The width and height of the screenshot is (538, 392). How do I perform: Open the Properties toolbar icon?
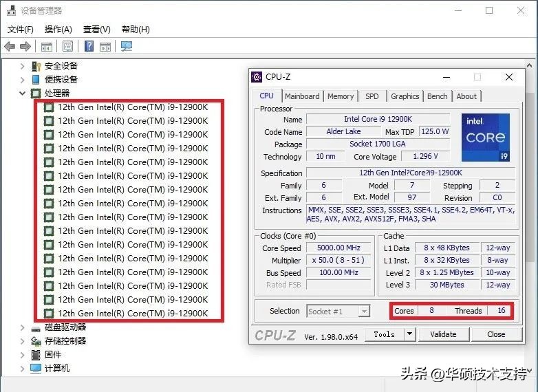[67, 46]
